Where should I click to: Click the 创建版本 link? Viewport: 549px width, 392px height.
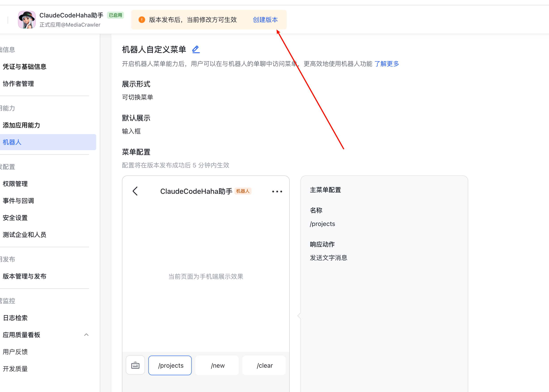click(265, 20)
